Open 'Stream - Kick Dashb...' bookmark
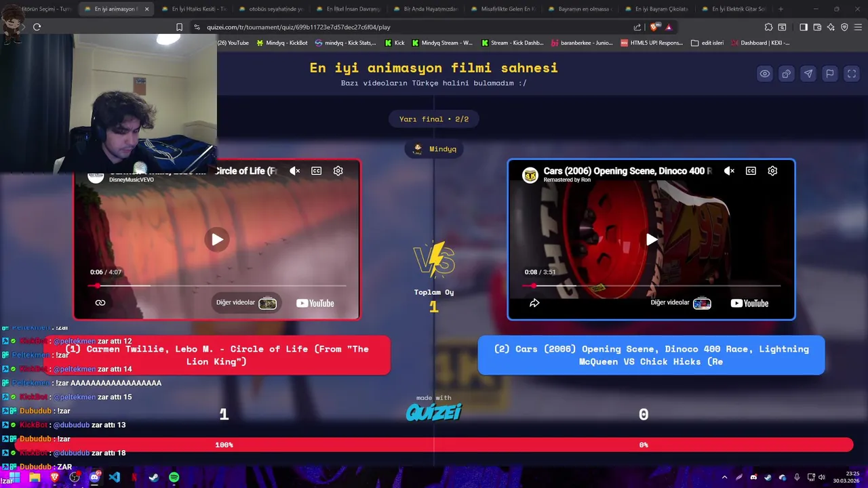Screen dimensions: 868x488 [513, 43]
